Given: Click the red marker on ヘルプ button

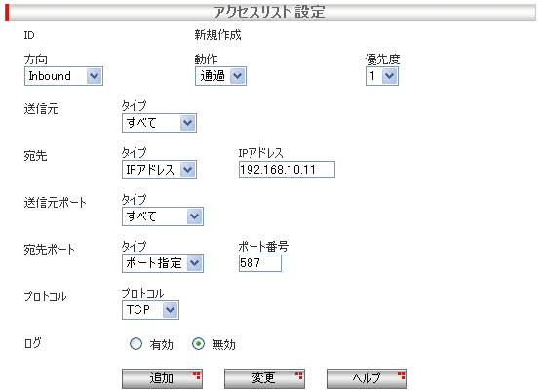Looking at the screenshot, I should pos(402,375).
